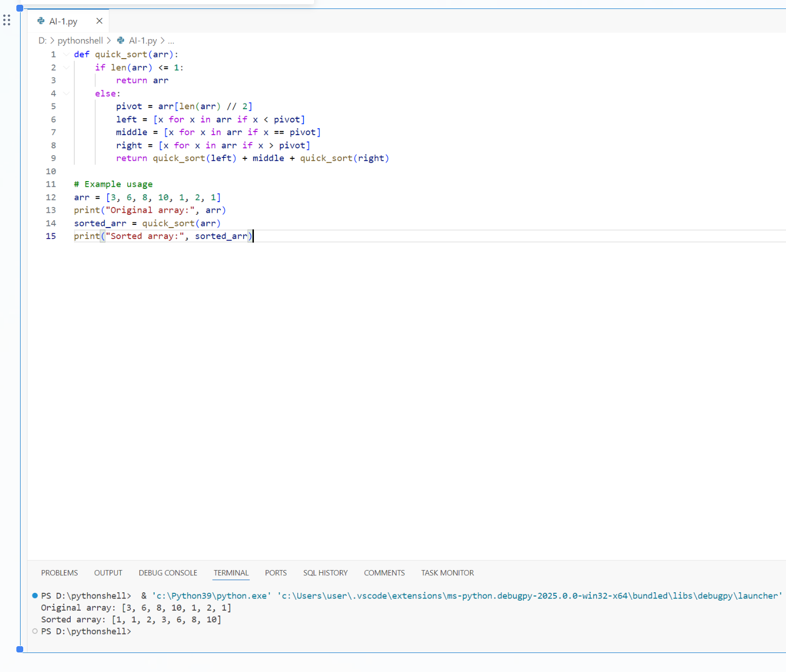
Task: Click the blue command status dot in terminal
Action: coord(35,595)
